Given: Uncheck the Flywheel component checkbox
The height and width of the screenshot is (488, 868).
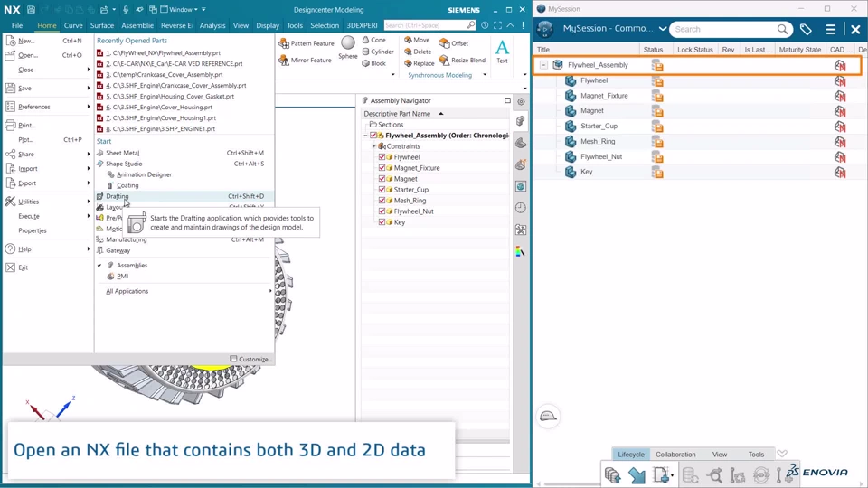Looking at the screenshot, I should click(x=382, y=157).
